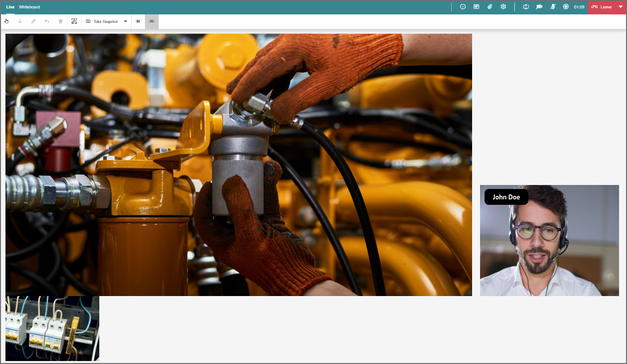Toggle the camera video on
Screen dimensions: 627x364
pyautogui.click(x=539, y=7)
